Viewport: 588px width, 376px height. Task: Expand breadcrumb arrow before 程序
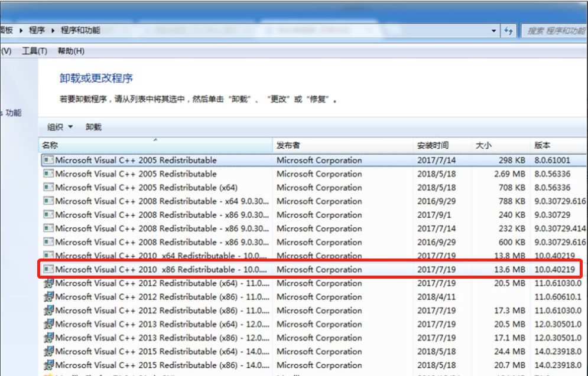point(21,30)
